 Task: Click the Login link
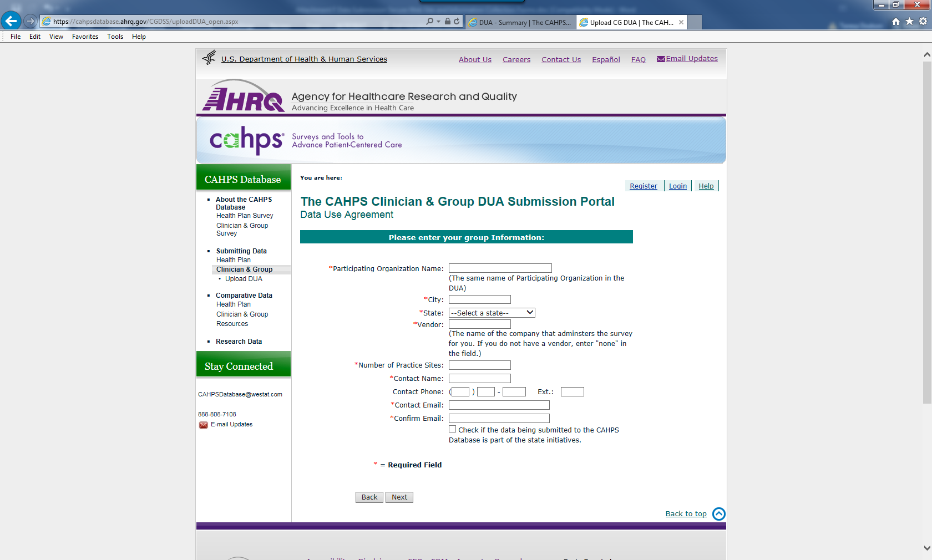pyautogui.click(x=678, y=186)
